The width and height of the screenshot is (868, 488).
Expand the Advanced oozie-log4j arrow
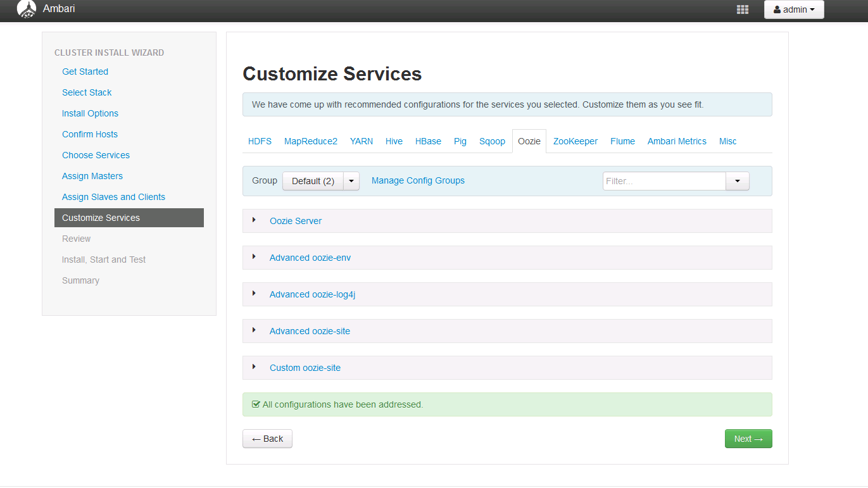(x=254, y=294)
